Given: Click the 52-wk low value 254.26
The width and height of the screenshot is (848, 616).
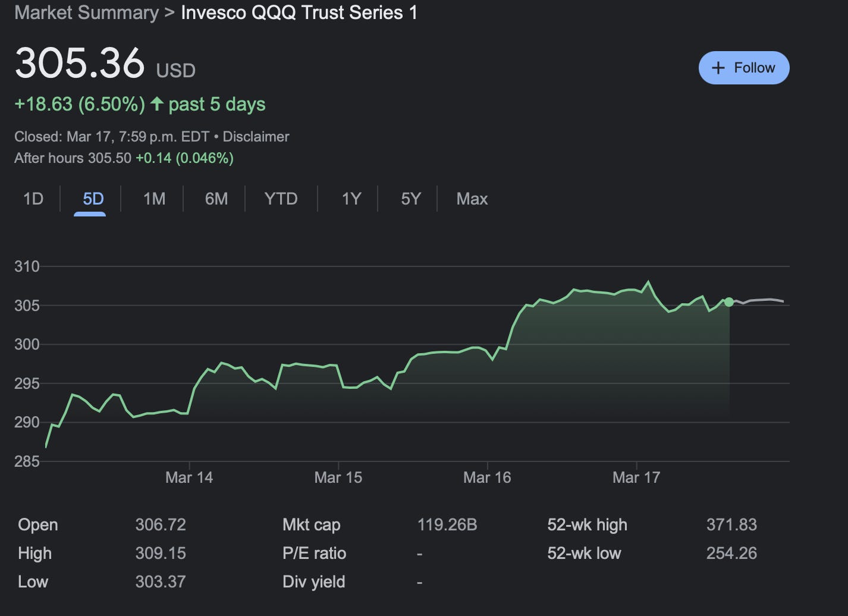Looking at the screenshot, I should [x=731, y=554].
